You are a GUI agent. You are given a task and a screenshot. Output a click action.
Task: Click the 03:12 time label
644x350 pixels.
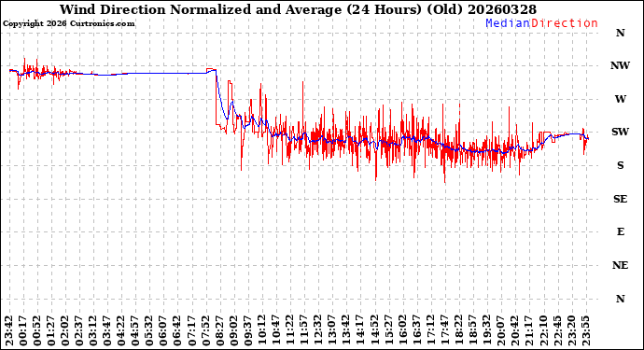coord(93,331)
